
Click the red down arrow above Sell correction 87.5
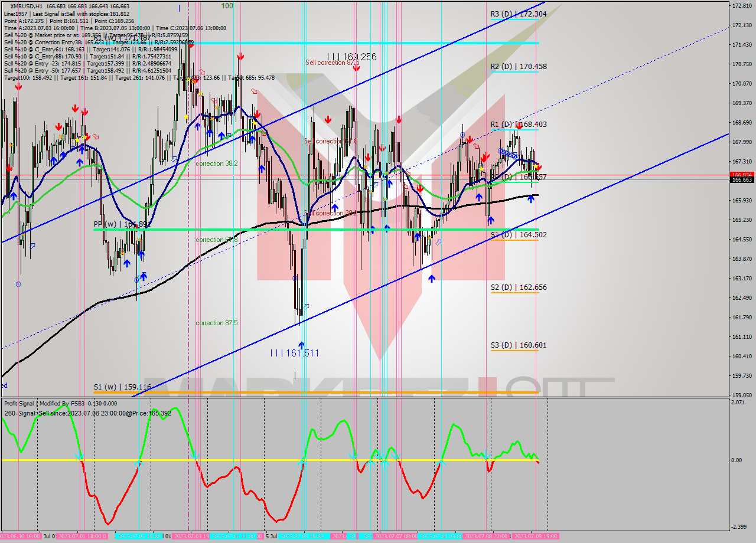(356, 67)
